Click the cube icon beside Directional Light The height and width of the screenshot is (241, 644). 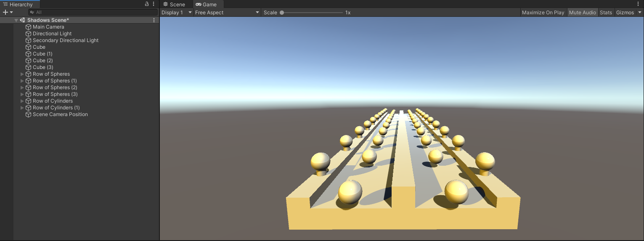tap(29, 34)
